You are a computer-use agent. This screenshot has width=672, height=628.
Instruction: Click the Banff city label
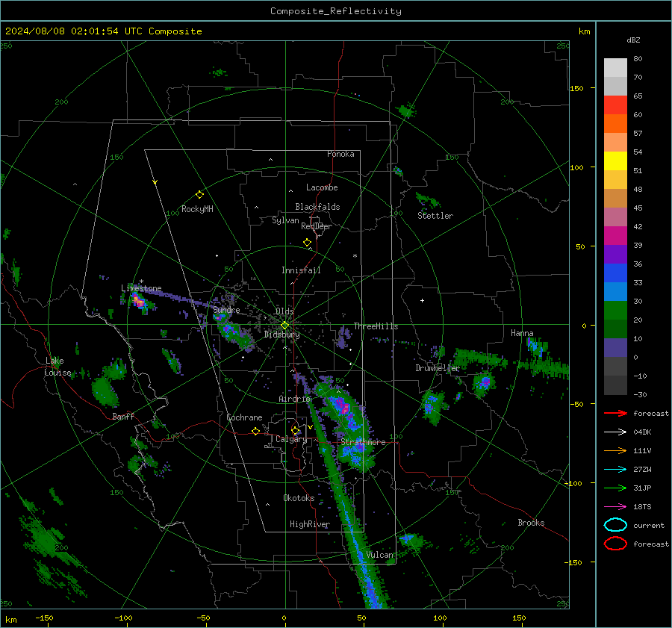pos(123,417)
